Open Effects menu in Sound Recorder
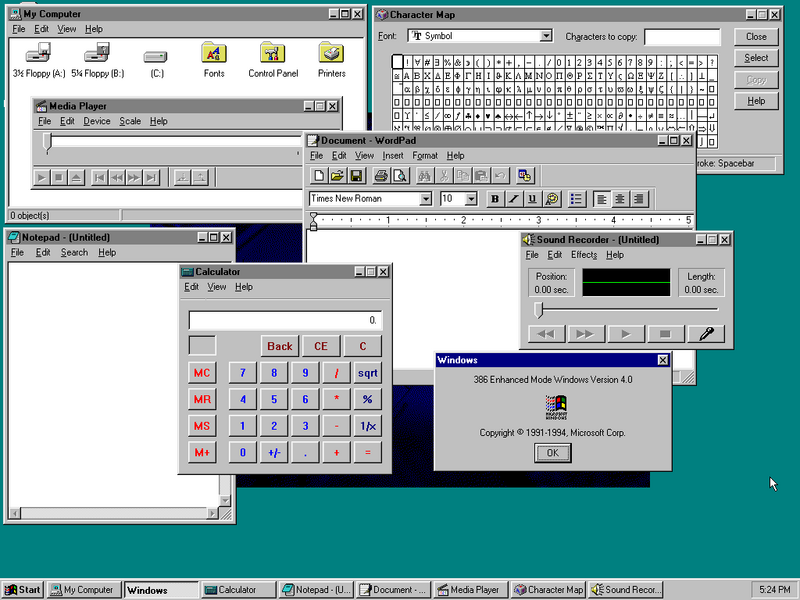The height and width of the screenshot is (600, 800). [584, 255]
